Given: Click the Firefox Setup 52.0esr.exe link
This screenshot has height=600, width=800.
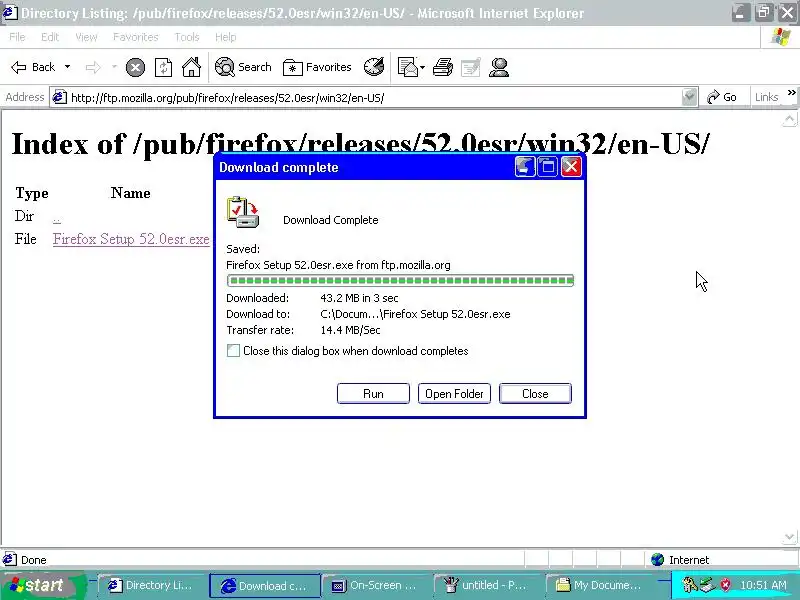Looking at the screenshot, I should click(131, 239).
